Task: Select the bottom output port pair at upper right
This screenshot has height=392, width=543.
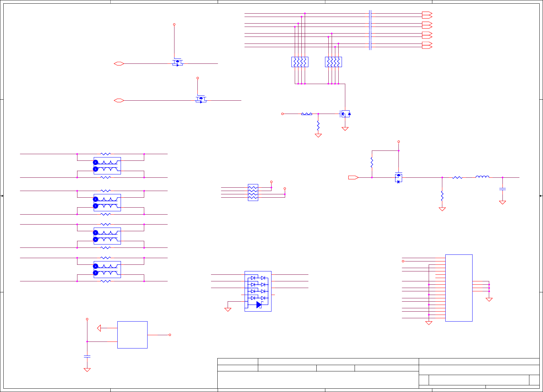Action: [x=427, y=45]
